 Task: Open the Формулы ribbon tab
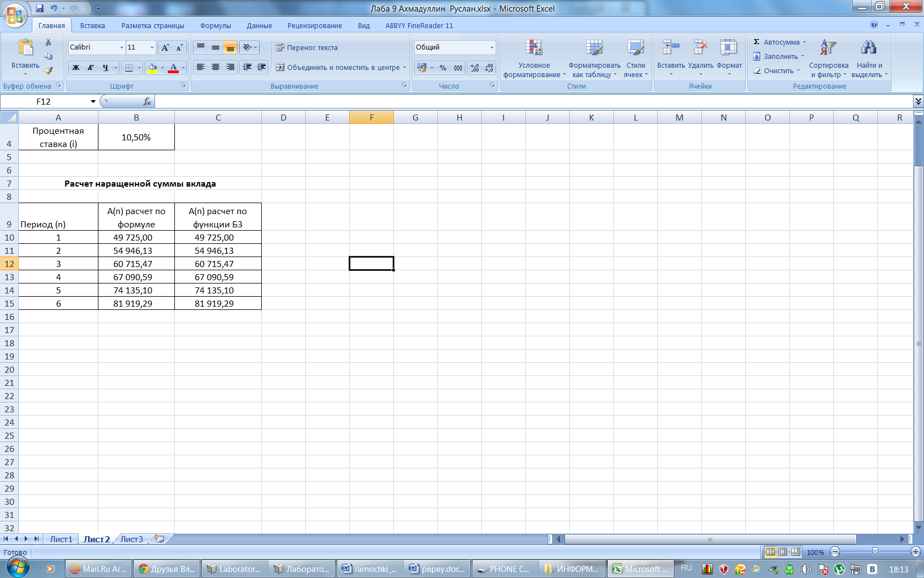pyautogui.click(x=216, y=26)
